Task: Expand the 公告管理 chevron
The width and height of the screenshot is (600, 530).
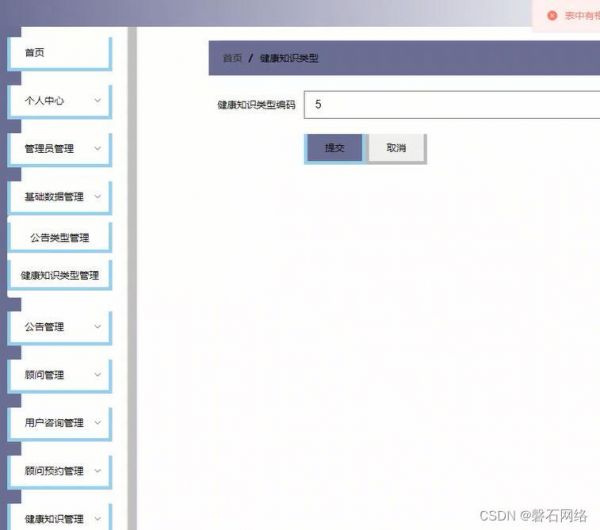Action: click(97, 326)
